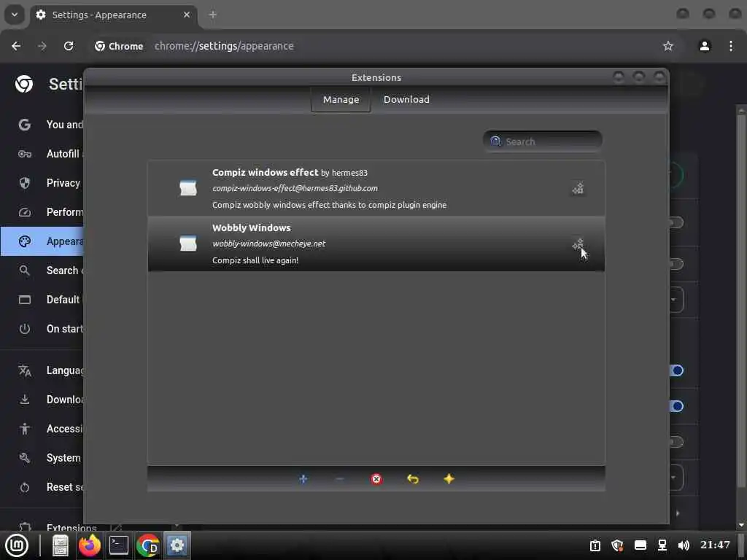Click the yellow star about icon
Viewport: 747px width, 560px height.
449,478
